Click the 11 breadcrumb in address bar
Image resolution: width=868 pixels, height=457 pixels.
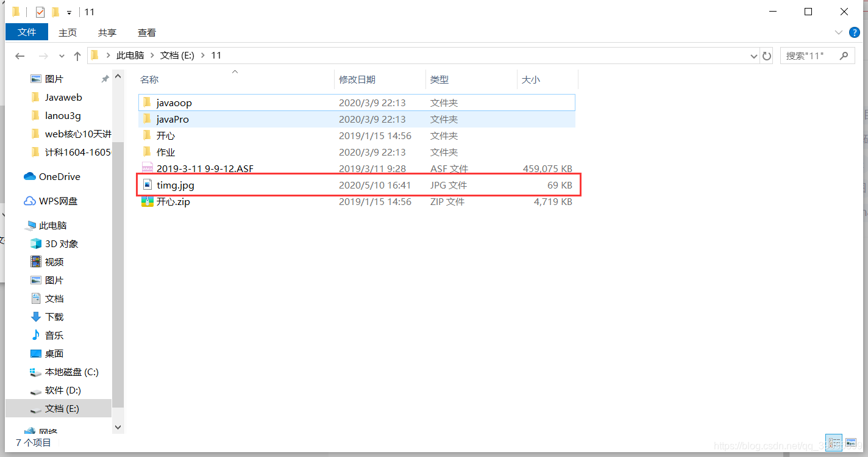(x=216, y=56)
